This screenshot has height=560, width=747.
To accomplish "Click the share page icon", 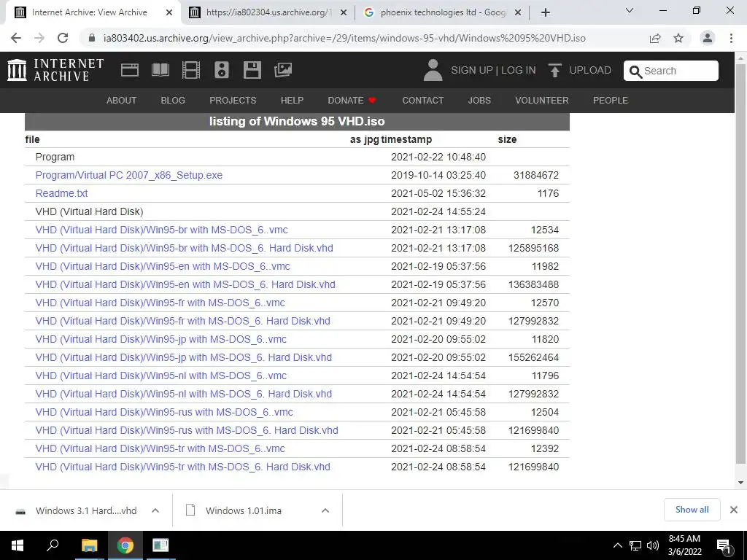I will (x=655, y=38).
